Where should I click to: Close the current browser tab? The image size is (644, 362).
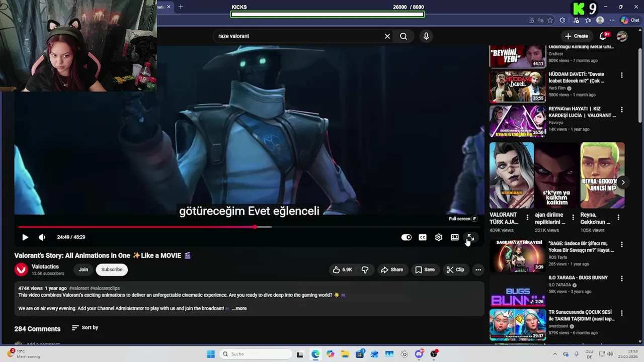click(x=169, y=7)
